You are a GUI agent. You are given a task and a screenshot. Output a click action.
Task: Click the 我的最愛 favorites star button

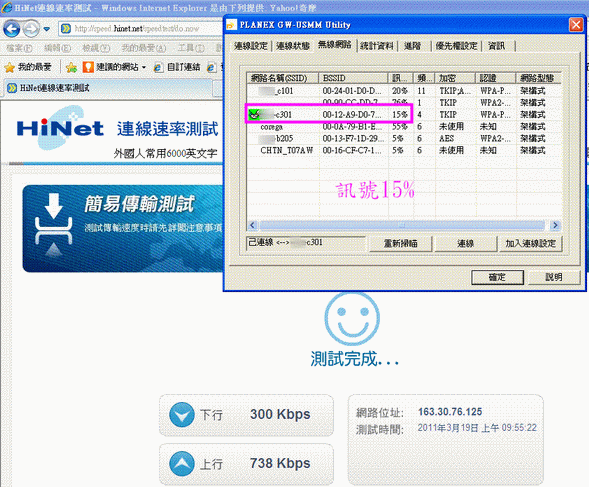tap(28, 67)
